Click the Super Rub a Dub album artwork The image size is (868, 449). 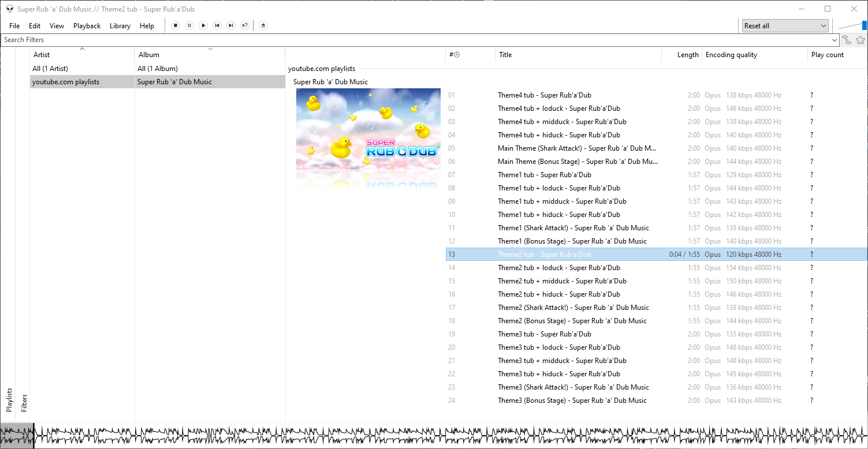[x=368, y=139]
